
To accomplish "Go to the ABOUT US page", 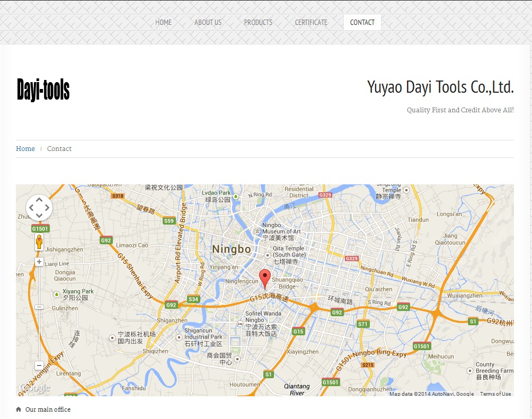I will tap(208, 22).
